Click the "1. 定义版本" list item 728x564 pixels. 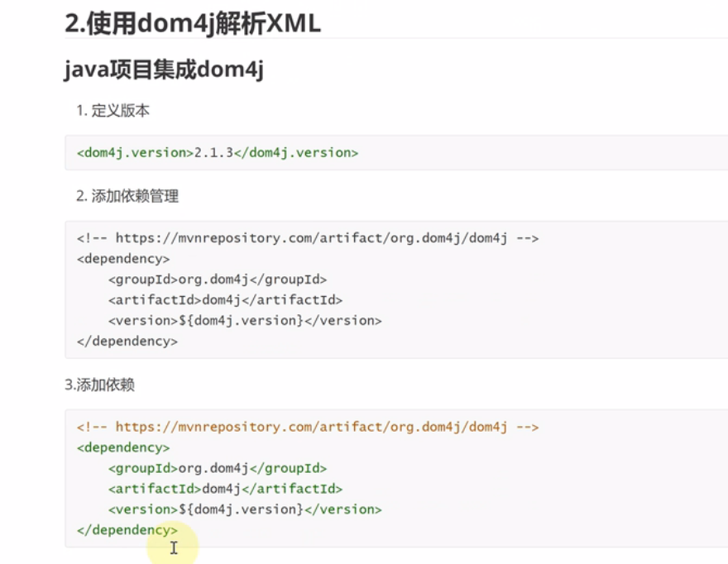pyautogui.click(x=113, y=111)
